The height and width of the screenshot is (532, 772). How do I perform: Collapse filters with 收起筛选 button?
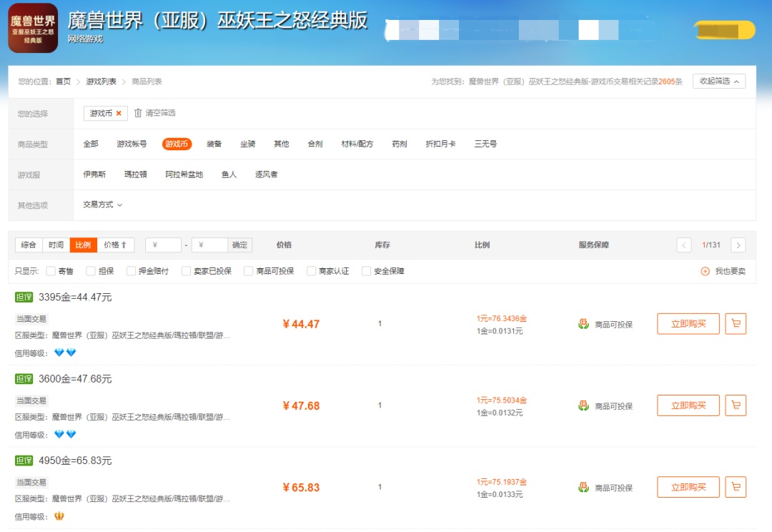pos(718,82)
